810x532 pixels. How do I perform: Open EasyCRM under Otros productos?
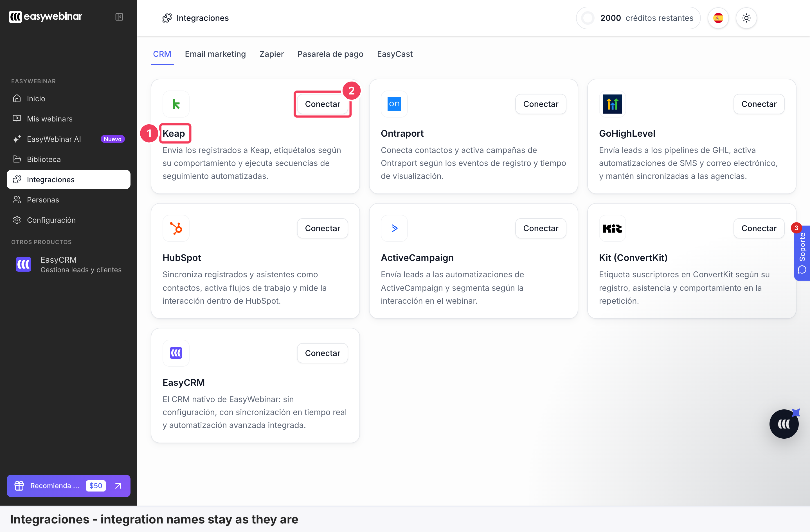click(68, 264)
